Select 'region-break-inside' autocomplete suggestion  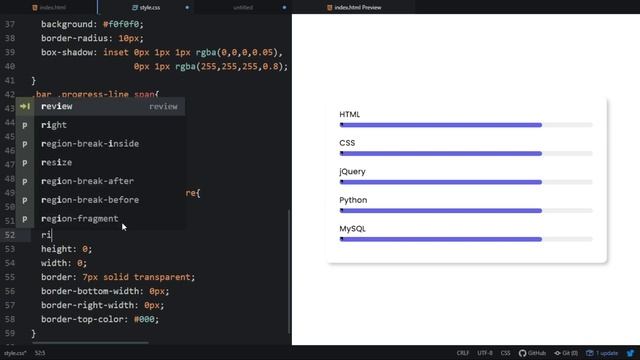(100, 144)
